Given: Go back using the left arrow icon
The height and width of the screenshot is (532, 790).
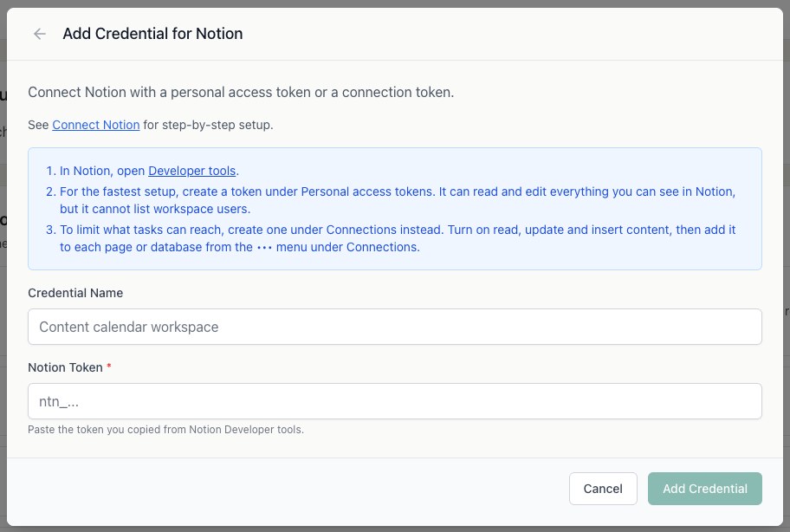Looking at the screenshot, I should coord(39,34).
